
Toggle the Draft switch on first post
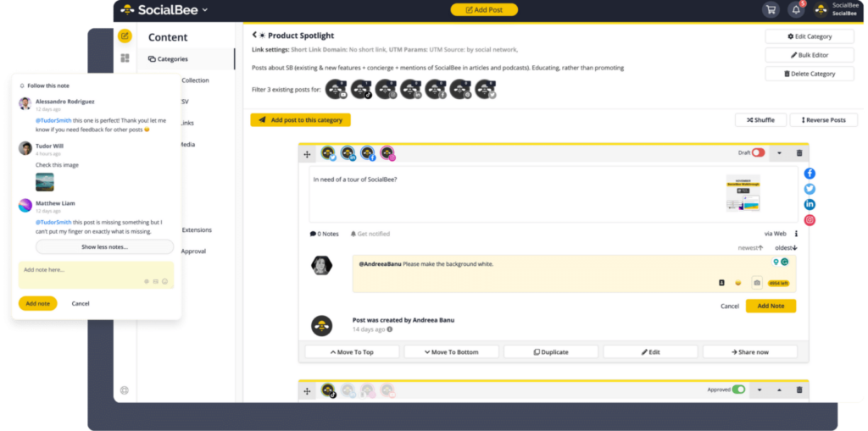point(758,152)
